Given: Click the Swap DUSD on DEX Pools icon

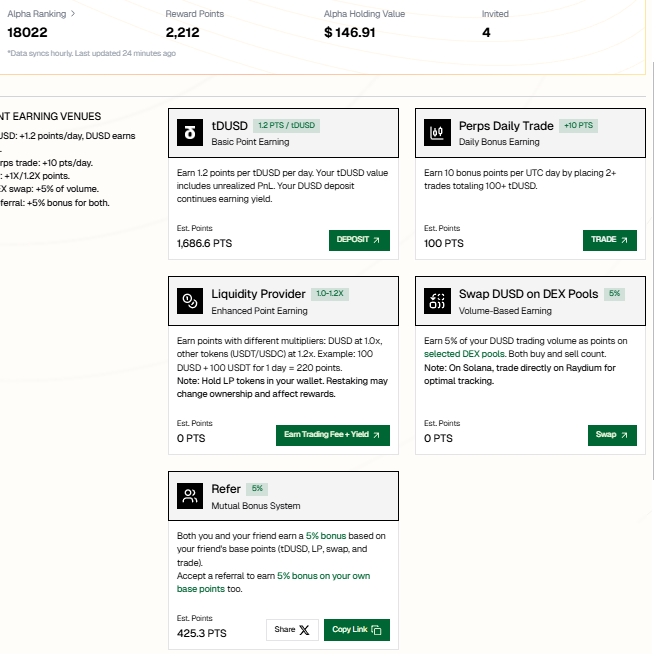Looking at the screenshot, I should (437, 301).
